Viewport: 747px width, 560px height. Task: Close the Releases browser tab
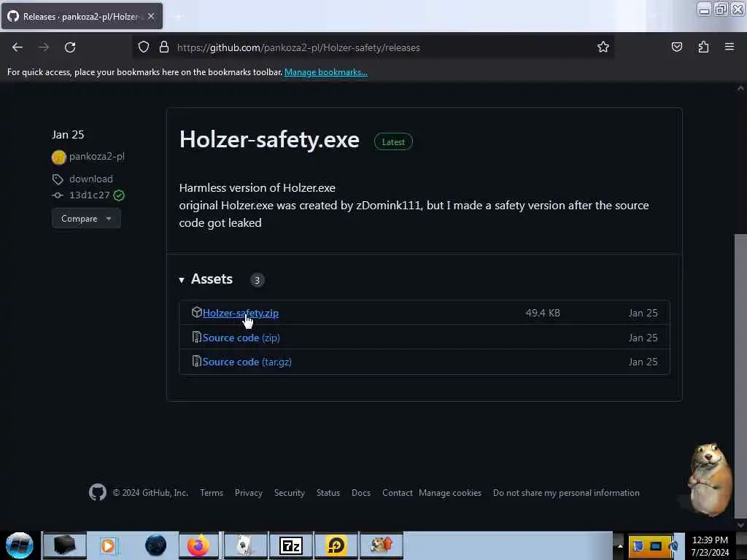tap(151, 16)
